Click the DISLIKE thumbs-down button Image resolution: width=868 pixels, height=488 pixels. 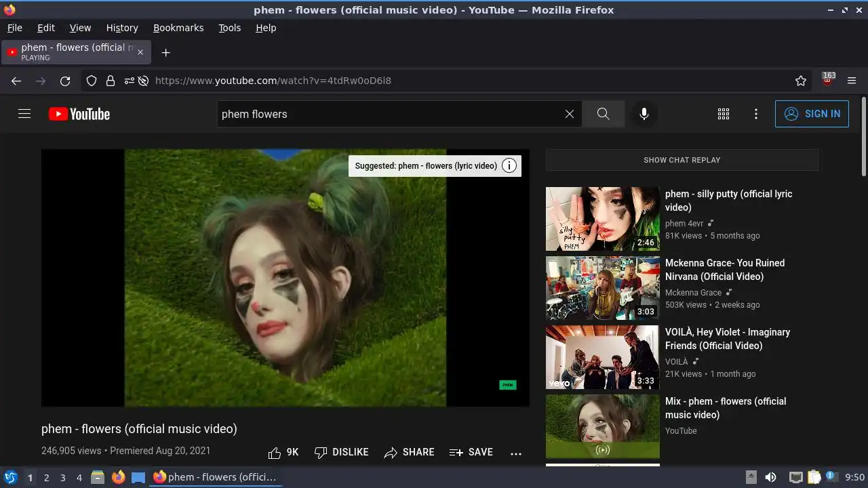pyautogui.click(x=342, y=452)
